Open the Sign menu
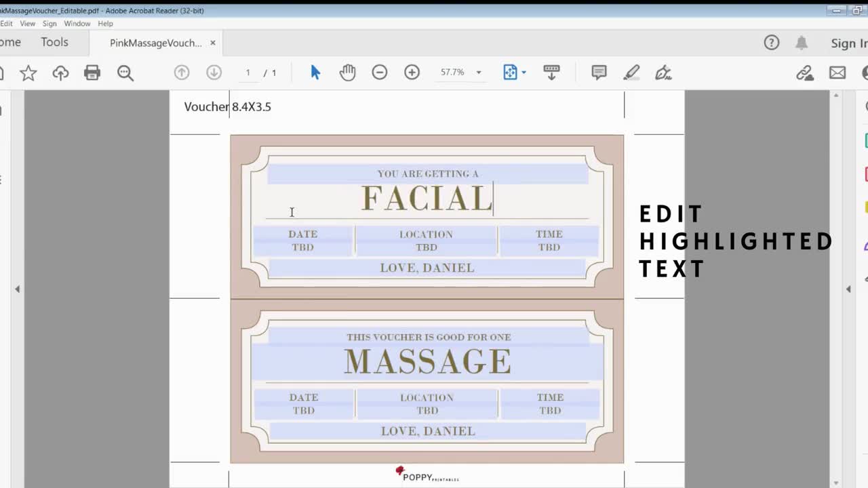Screen dimensions: 868x488 pos(50,23)
